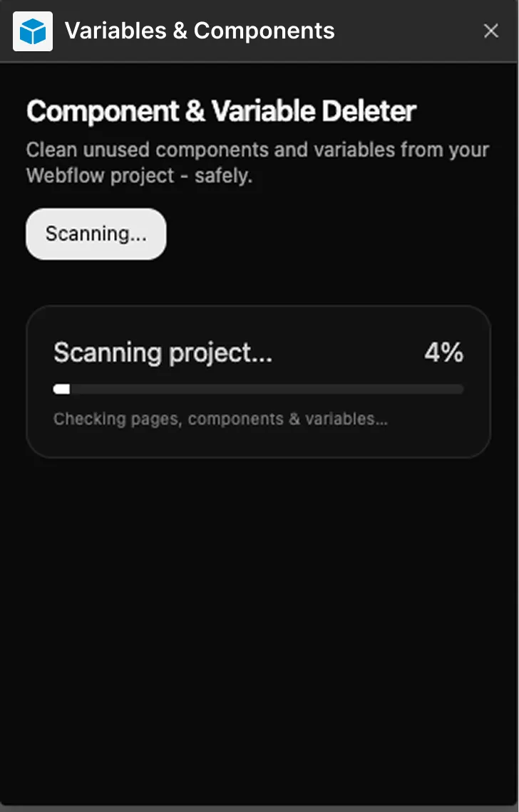Click the Variables & Components title text

point(200,31)
